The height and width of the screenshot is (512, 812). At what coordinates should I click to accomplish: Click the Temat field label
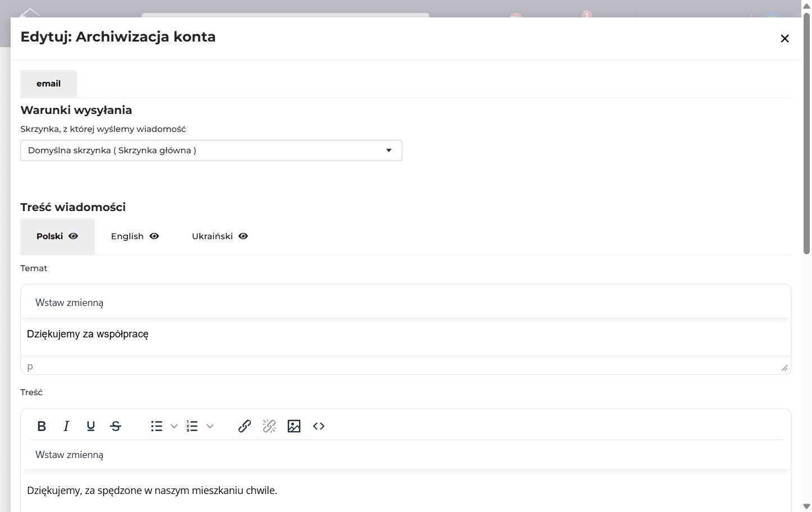tap(34, 268)
